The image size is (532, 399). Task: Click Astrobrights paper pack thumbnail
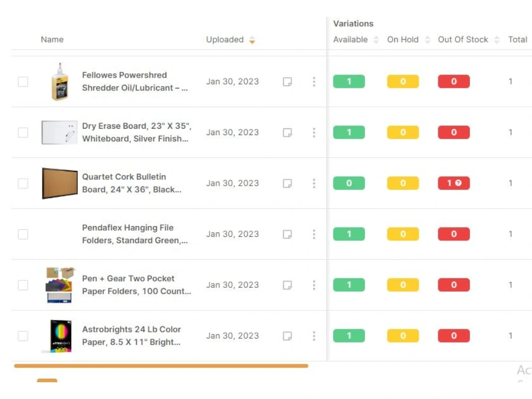pyautogui.click(x=57, y=336)
